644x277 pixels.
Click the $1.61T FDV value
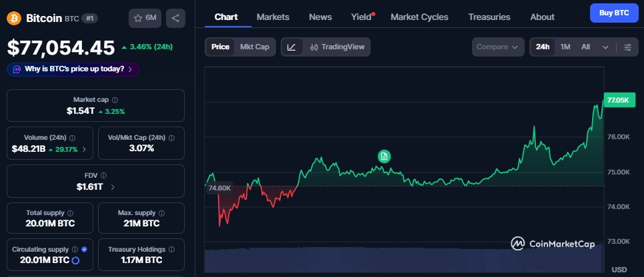pos(89,187)
